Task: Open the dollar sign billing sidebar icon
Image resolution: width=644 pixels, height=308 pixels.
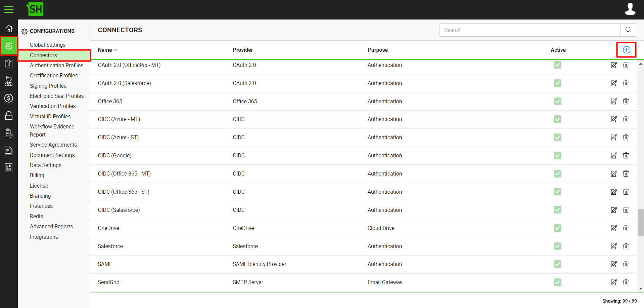Action: pos(9,98)
